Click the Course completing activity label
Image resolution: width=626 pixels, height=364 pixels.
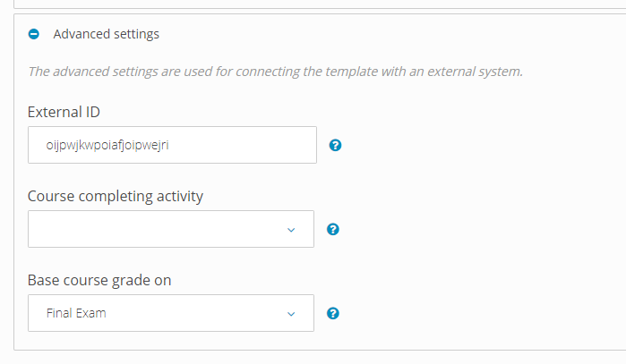(116, 196)
